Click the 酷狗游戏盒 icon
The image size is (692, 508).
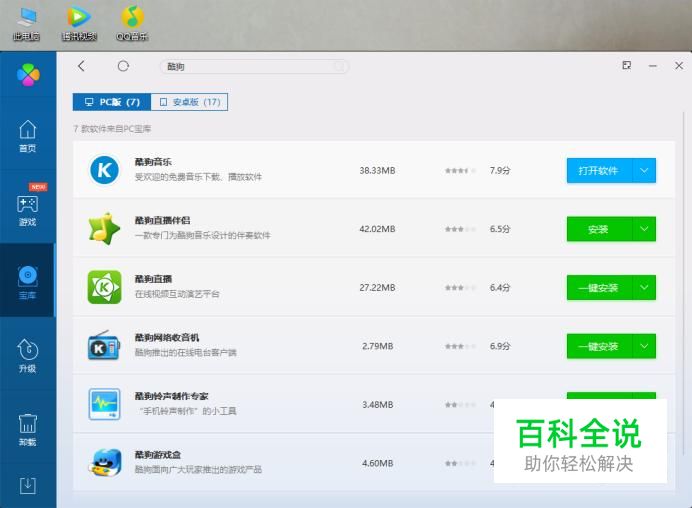point(104,463)
